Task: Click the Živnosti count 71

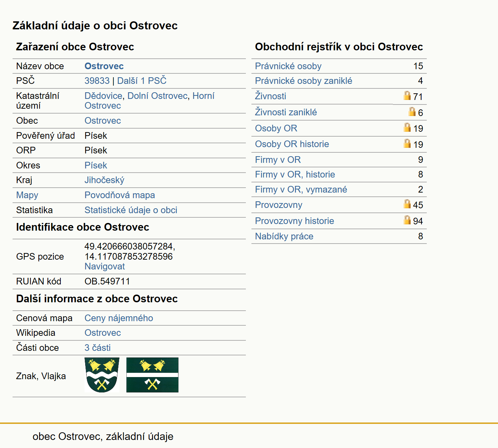Action: (418, 97)
